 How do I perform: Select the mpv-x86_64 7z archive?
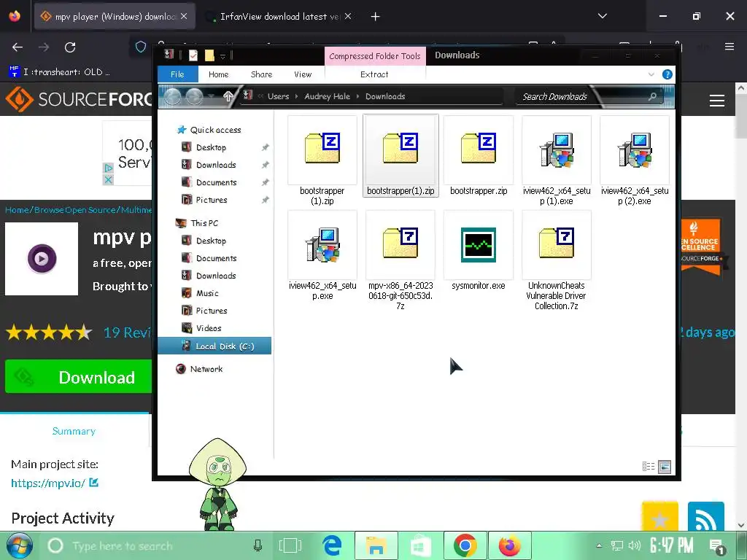[x=400, y=260]
